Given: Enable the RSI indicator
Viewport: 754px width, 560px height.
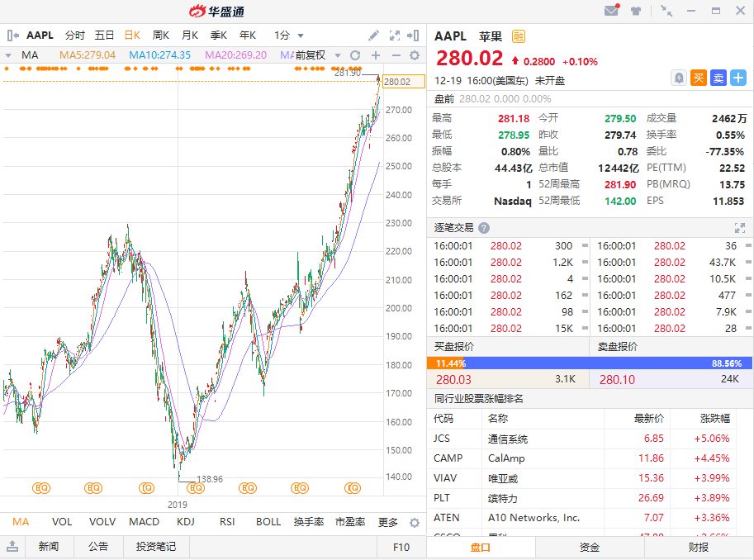Looking at the screenshot, I should (227, 522).
